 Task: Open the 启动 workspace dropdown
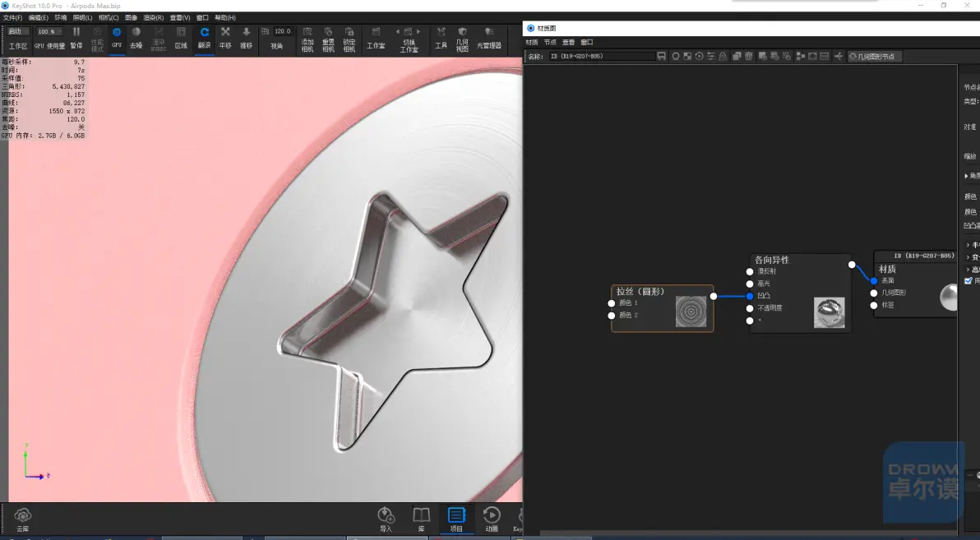[18, 31]
